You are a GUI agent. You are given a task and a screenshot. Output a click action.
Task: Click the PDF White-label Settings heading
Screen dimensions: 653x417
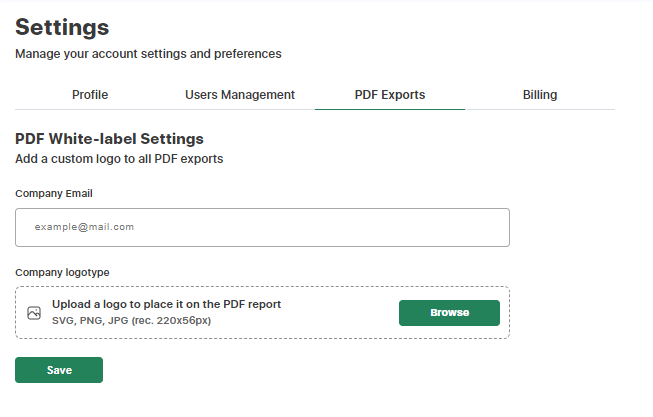click(x=109, y=139)
